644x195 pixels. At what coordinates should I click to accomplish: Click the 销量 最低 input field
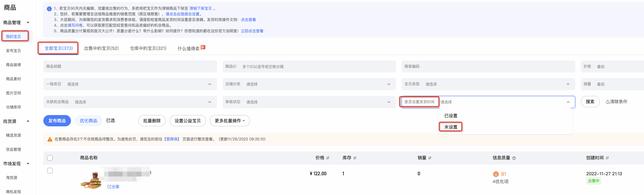pyautogui.click(x=612, y=84)
